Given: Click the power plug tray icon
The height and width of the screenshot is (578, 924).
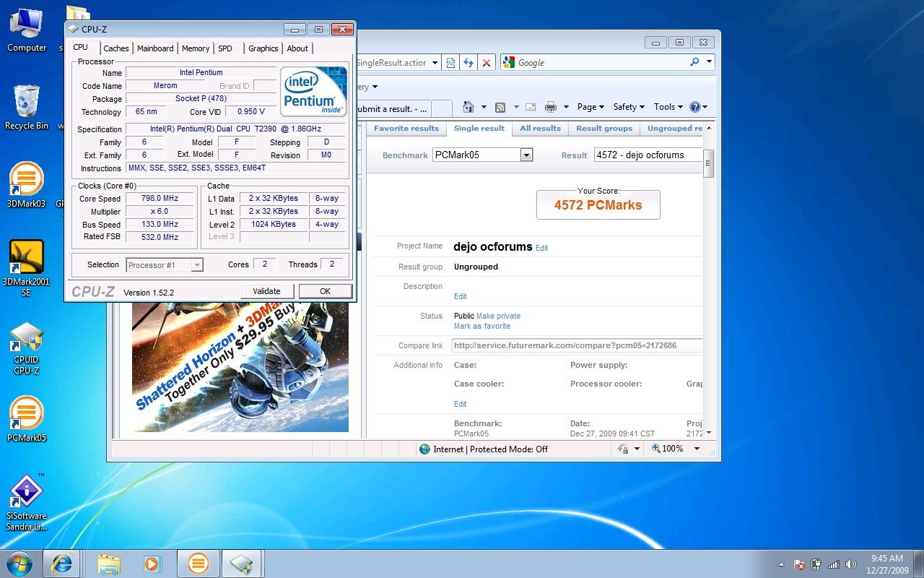Looking at the screenshot, I should (816, 564).
